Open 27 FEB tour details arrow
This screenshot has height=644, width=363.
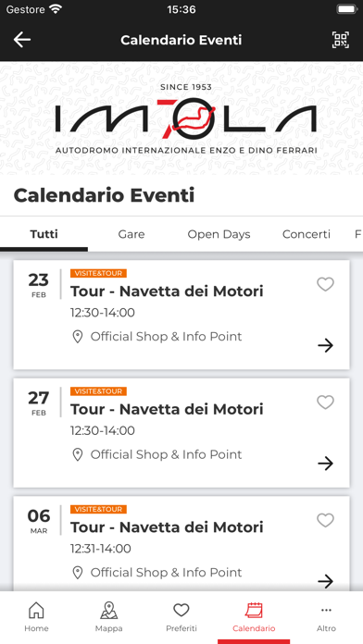(325, 464)
